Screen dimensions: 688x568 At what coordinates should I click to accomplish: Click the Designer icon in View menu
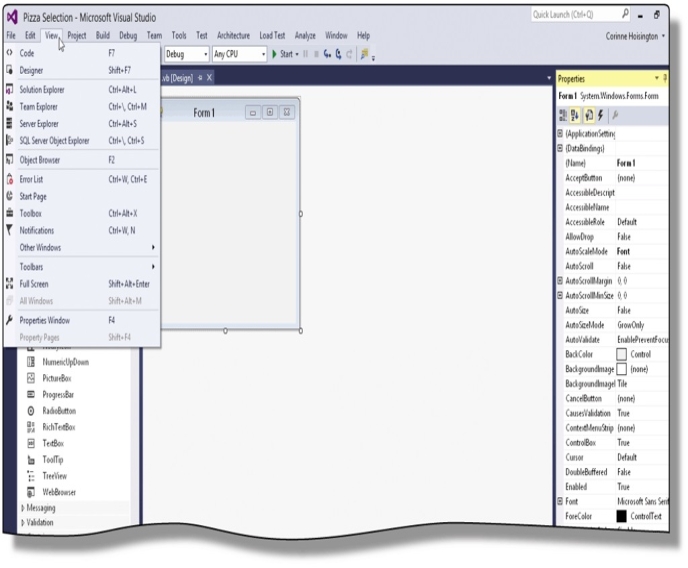click(9, 70)
